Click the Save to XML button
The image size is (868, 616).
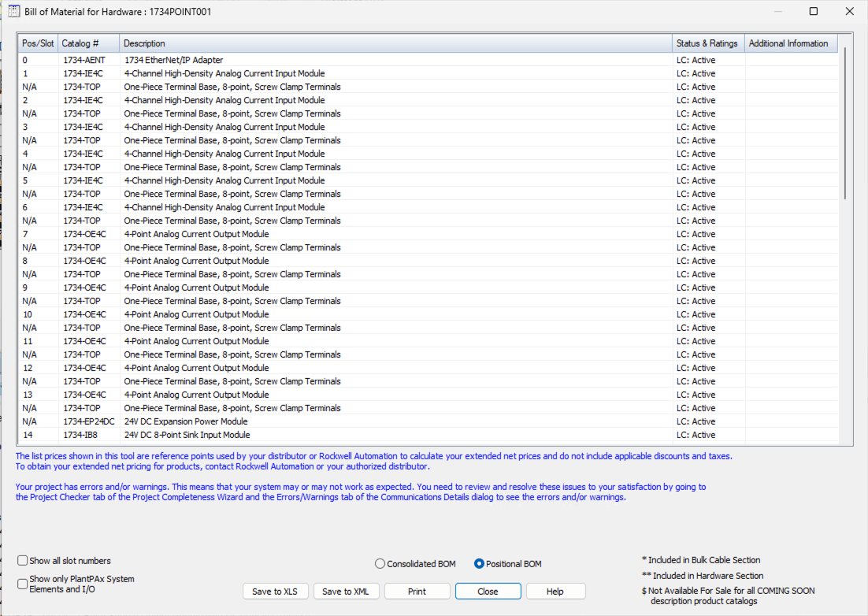click(347, 592)
